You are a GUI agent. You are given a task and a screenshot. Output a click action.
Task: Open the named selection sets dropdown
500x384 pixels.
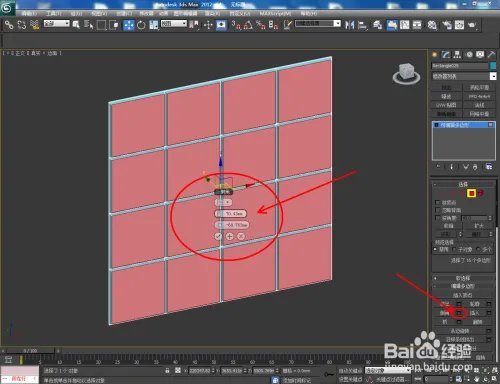tap(318, 23)
